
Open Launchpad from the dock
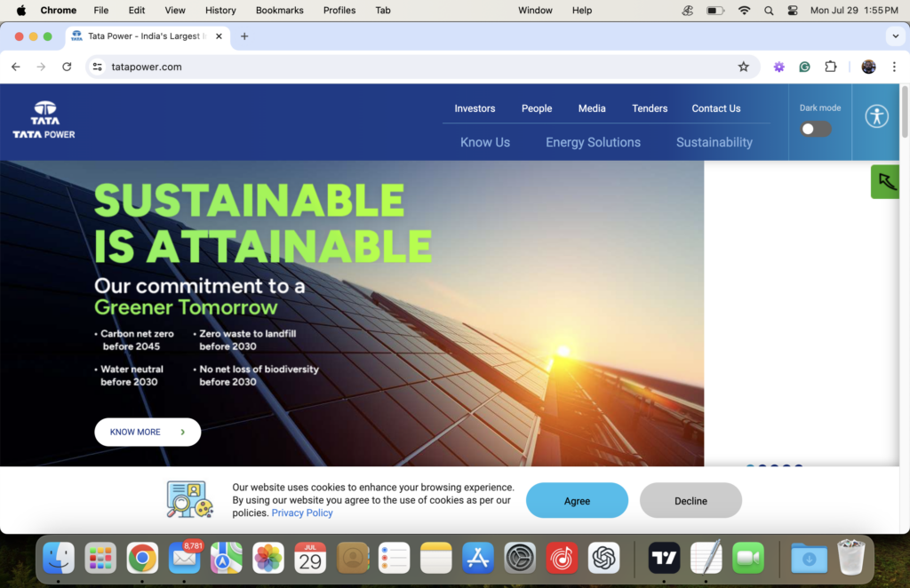point(100,559)
